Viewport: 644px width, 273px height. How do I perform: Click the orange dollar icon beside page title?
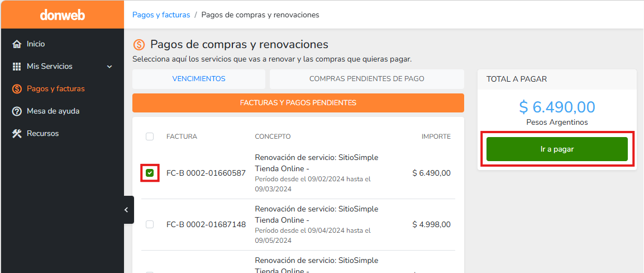[139, 45]
